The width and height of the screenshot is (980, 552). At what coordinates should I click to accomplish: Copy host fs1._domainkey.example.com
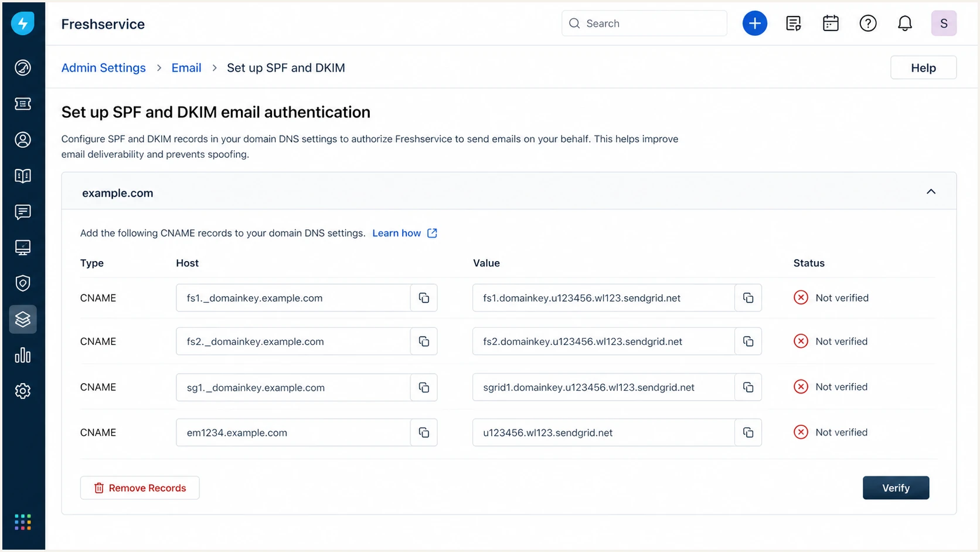(x=424, y=298)
